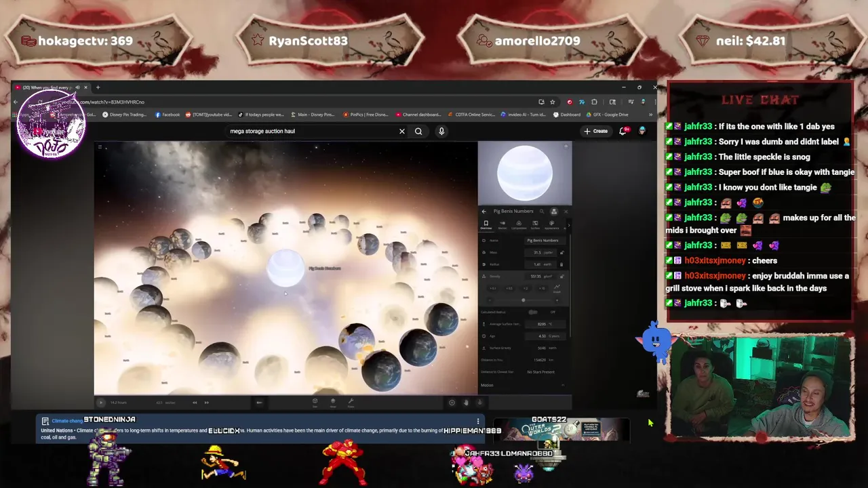The width and height of the screenshot is (868, 488).
Task: Click the Density ×0.1 multiplier button
Action: [493, 288]
